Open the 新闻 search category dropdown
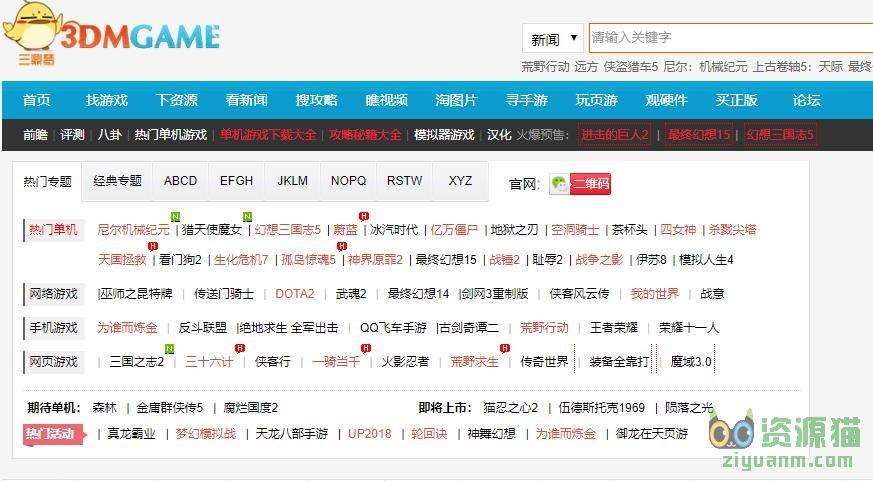Screen dimensions: 873x481 point(553,39)
